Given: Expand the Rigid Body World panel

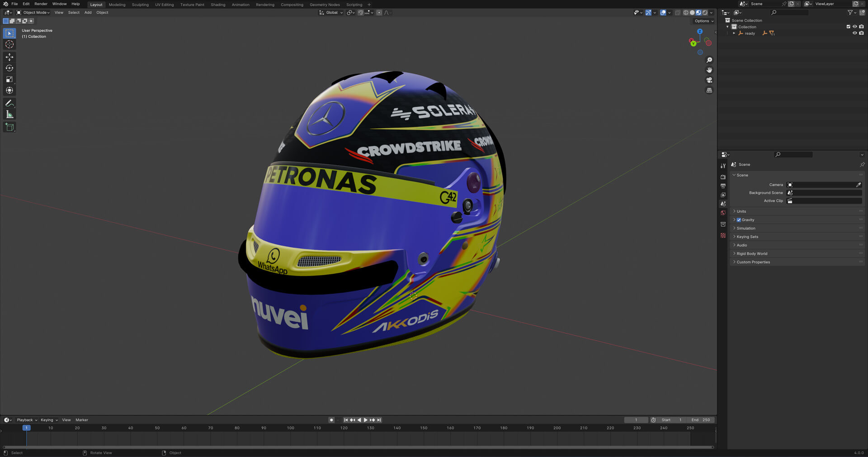Looking at the screenshot, I should tap(752, 254).
